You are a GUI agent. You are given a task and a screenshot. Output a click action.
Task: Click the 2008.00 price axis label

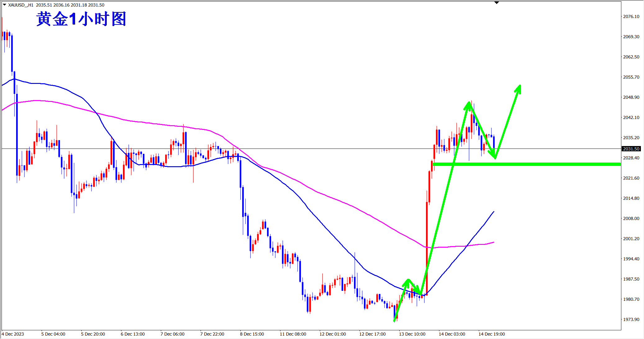631,218
